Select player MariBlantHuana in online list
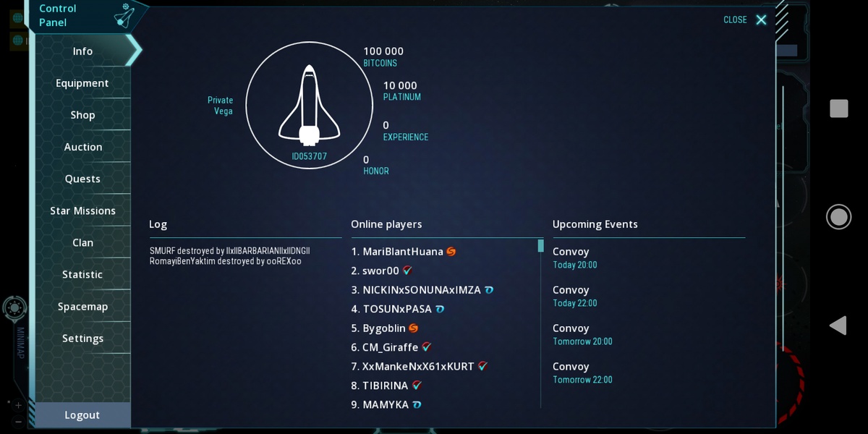This screenshot has width=868, height=434. (404, 252)
